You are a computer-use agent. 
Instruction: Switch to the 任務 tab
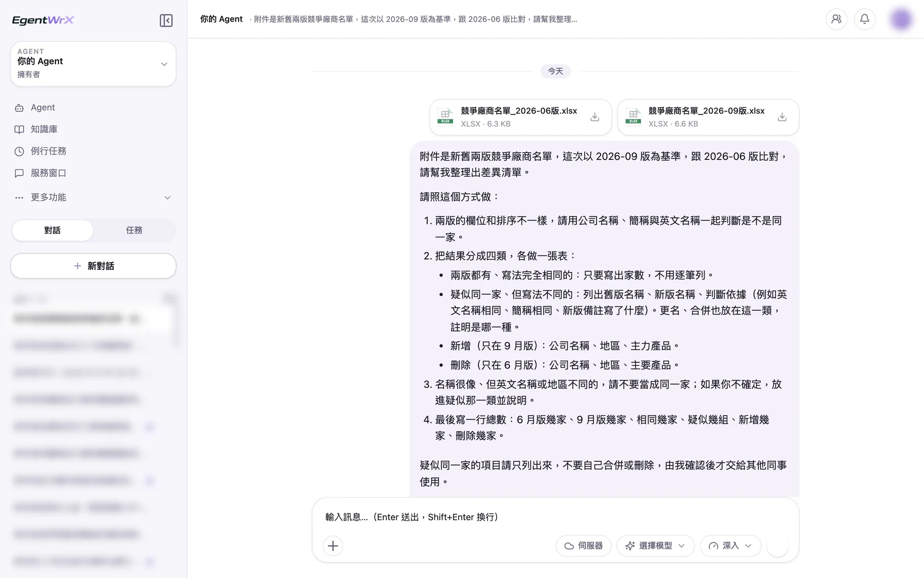click(x=134, y=230)
